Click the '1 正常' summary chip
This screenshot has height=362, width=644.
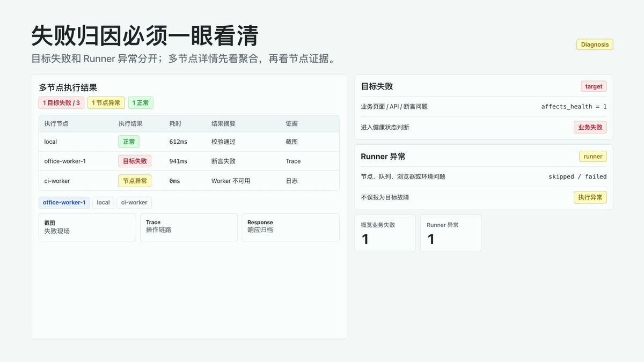[x=141, y=102]
